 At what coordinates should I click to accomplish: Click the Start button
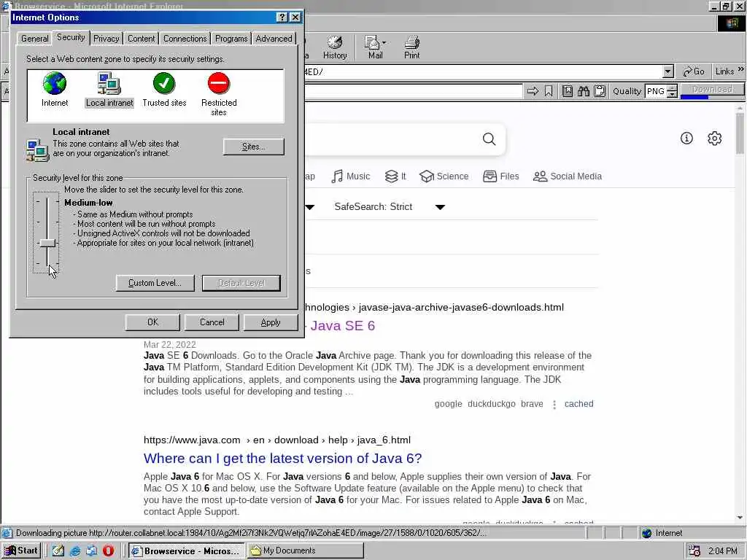[x=21, y=551]
